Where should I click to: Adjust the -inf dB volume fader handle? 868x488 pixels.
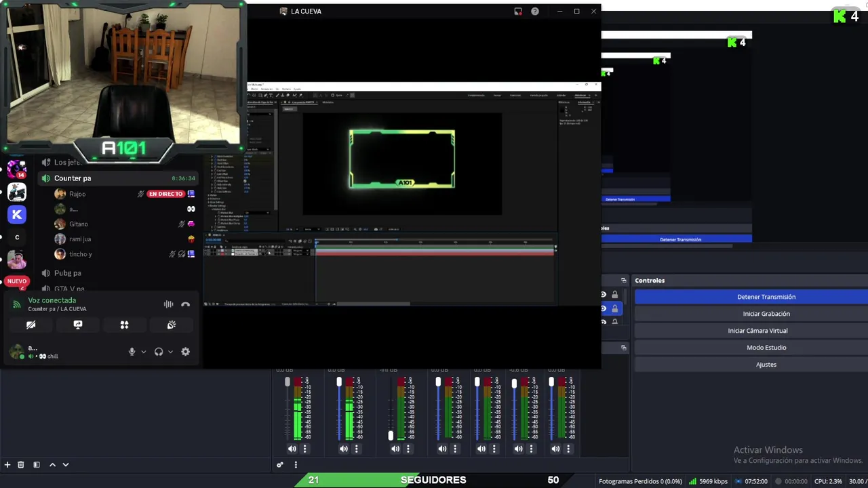tap(390, 436)
